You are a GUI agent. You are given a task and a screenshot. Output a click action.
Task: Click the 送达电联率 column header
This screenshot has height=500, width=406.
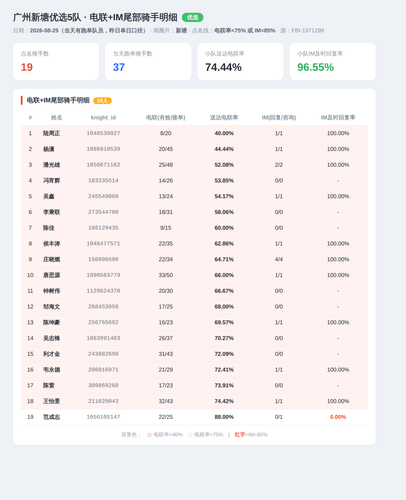click(x=224, y=117)
